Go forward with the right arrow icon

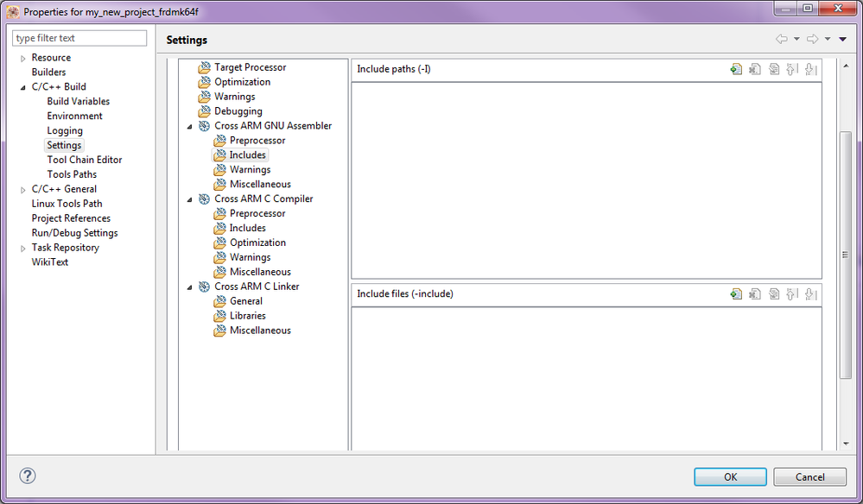coord(812,39)
